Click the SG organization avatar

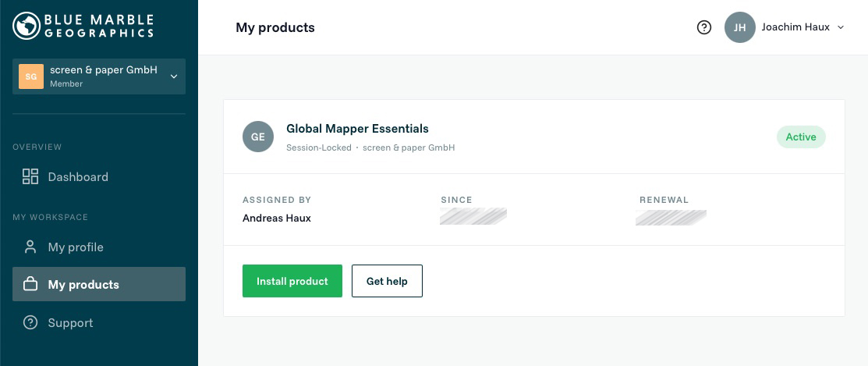(x=31, y=76)
